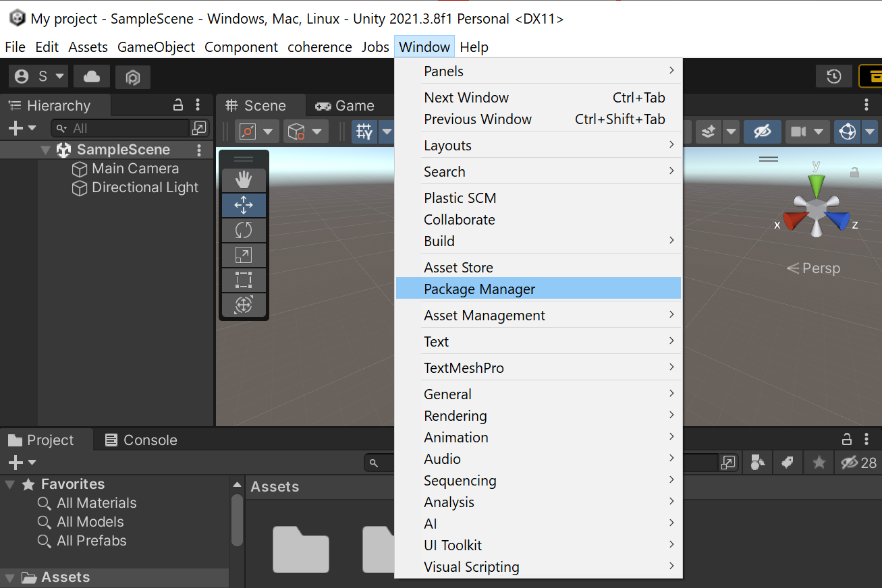Click the Plastic SCM icon in toolbar

coord(133,77)
